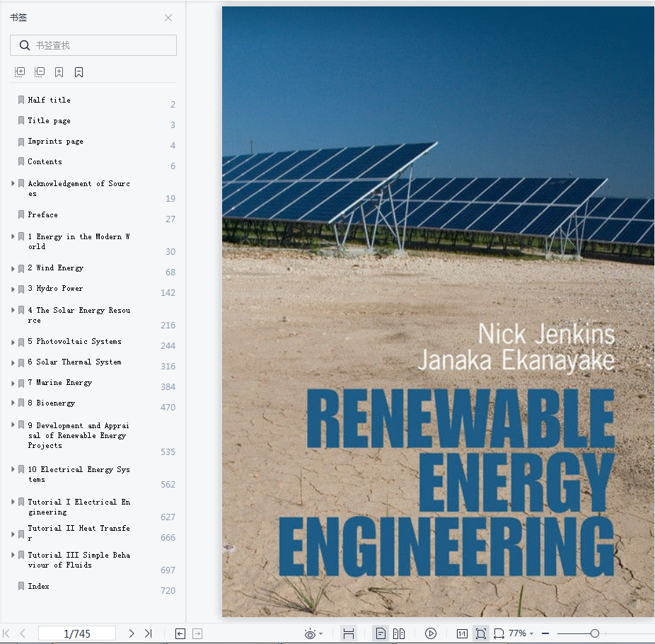
Task: Click the book cover page
Action: pos(438,311)
